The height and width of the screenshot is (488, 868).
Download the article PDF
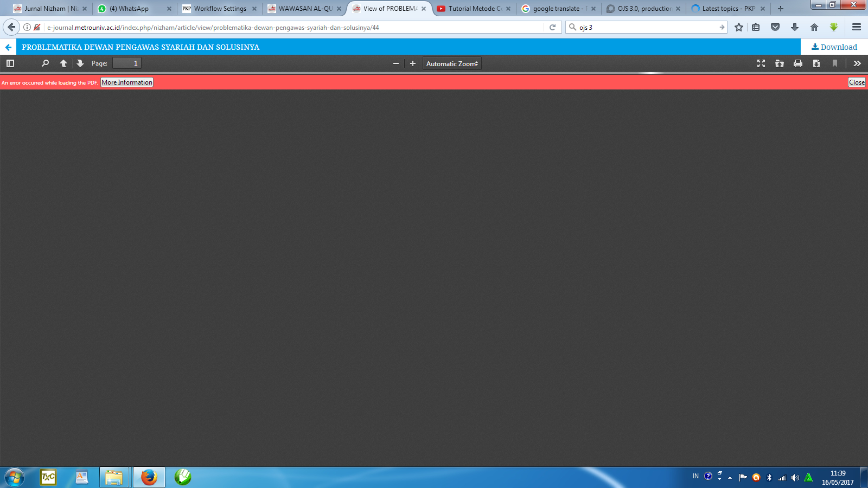(834, 47)
